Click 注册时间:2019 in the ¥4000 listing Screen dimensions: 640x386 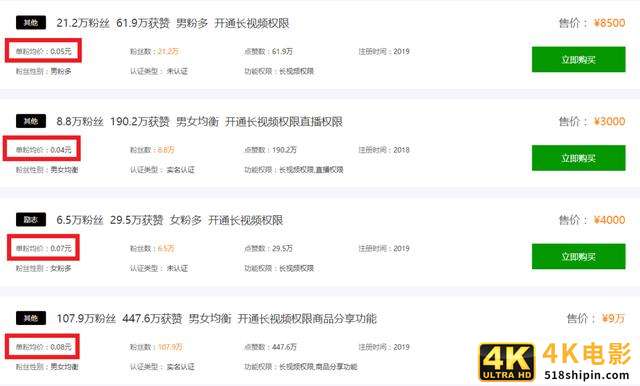tap(384, 248)
